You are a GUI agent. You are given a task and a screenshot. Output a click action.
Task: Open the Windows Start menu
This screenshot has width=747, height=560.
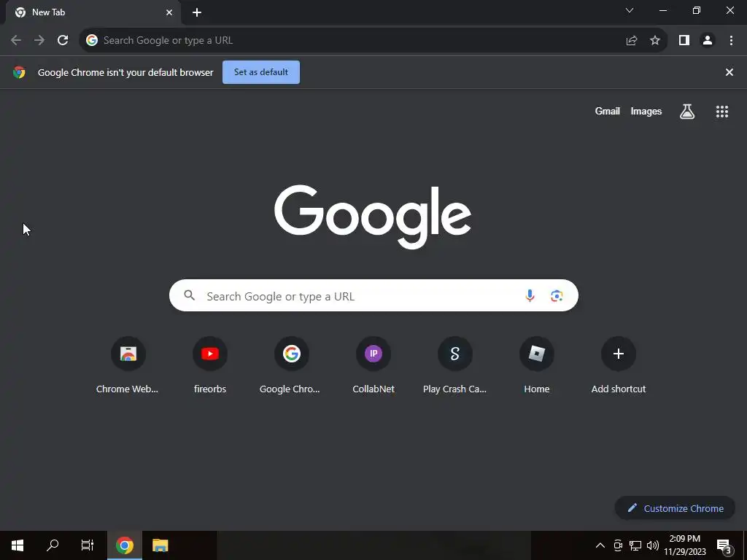18,545
